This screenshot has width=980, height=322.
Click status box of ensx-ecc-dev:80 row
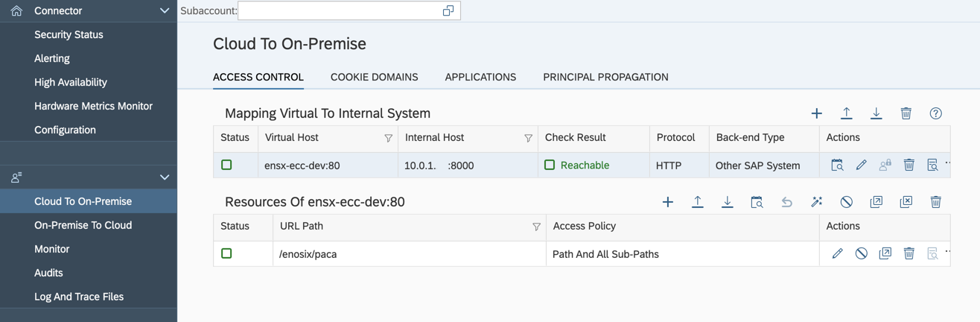(x=226, y=165)
